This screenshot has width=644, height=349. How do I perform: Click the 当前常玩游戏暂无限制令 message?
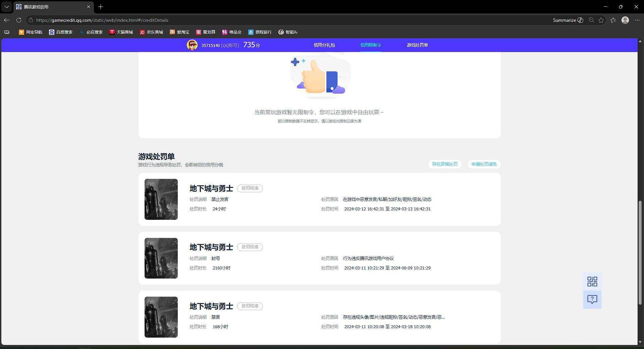(319, 112)
